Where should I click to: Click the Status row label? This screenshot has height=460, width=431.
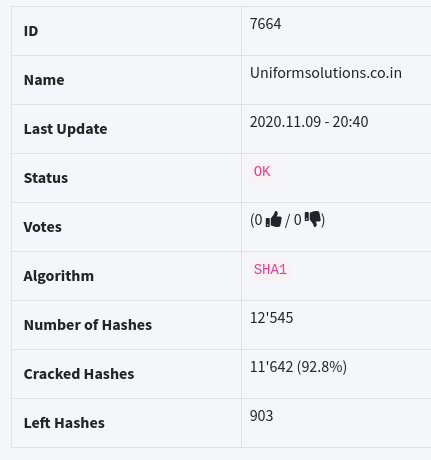pos(46,178)
